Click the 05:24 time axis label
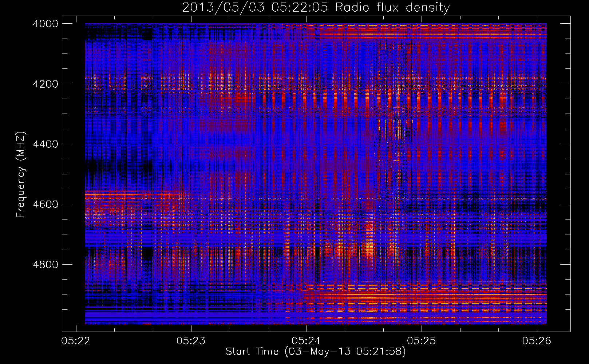Screen dimensions: 589x364 [306, 341]
